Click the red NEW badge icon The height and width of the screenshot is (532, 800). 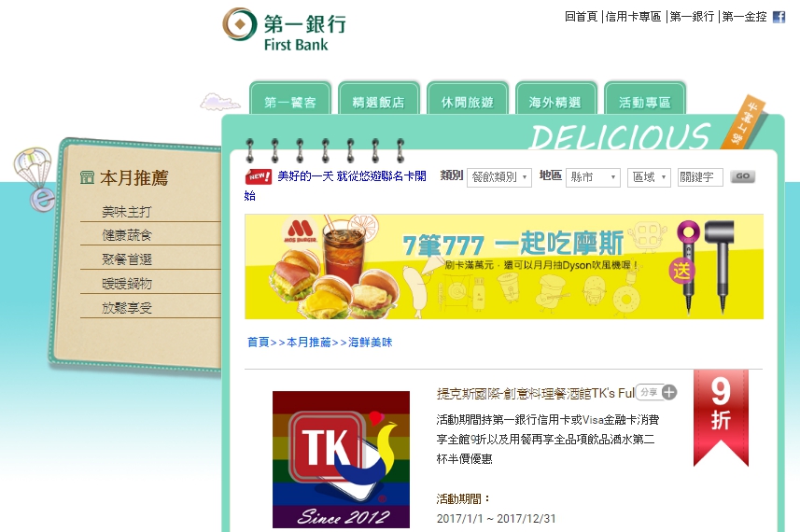[x=259, y=176]
